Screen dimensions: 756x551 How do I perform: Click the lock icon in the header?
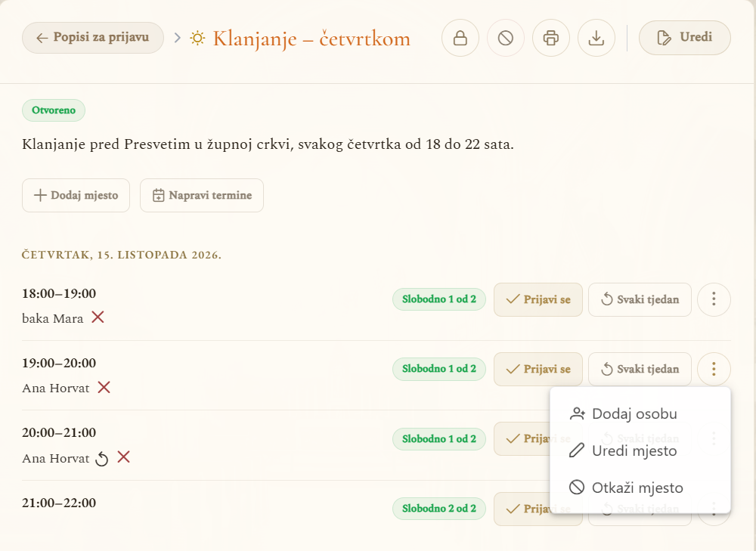pos(460,38)
